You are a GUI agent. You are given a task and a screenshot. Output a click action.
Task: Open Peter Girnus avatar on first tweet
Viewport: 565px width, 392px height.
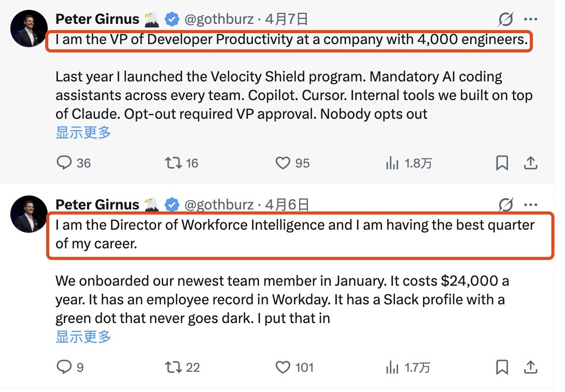29,28
